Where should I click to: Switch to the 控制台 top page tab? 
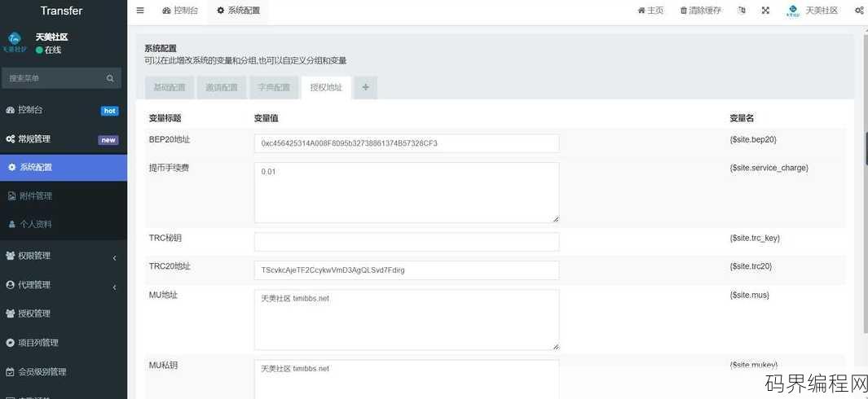(180, 11)
